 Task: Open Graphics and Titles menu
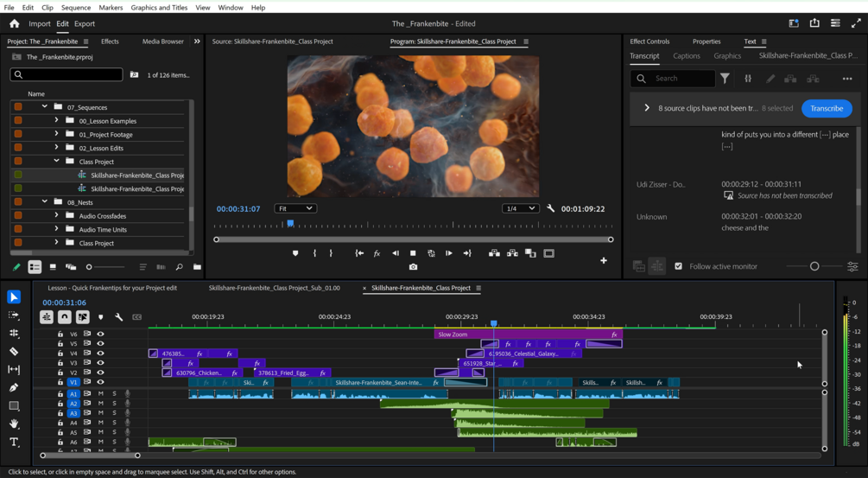pos(159,8)
